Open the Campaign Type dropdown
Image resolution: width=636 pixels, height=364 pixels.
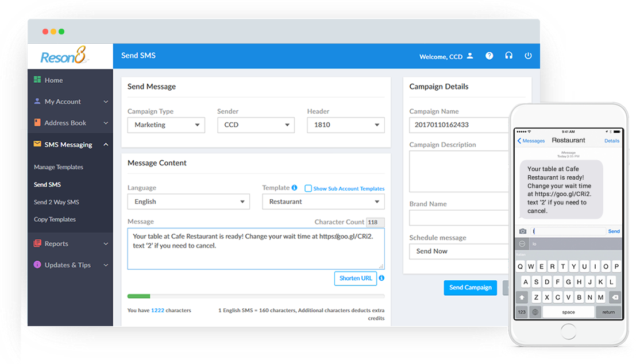pyautogui.click(x=166, y=125)
